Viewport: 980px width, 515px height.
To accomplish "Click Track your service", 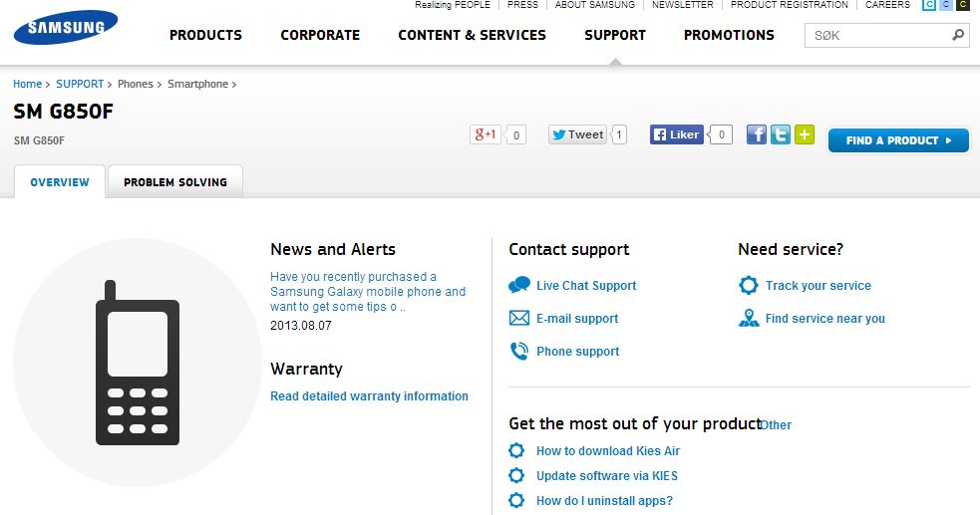I will 817,286.
